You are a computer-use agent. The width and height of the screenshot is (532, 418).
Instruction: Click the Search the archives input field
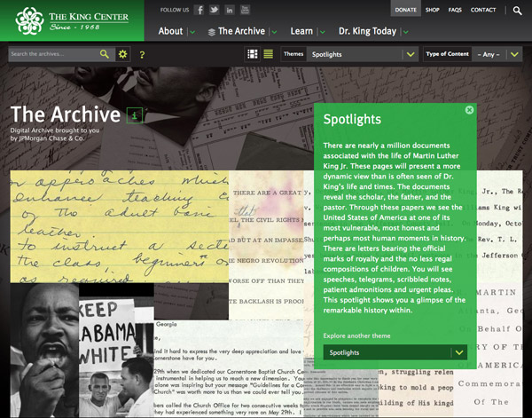[53, 54]
